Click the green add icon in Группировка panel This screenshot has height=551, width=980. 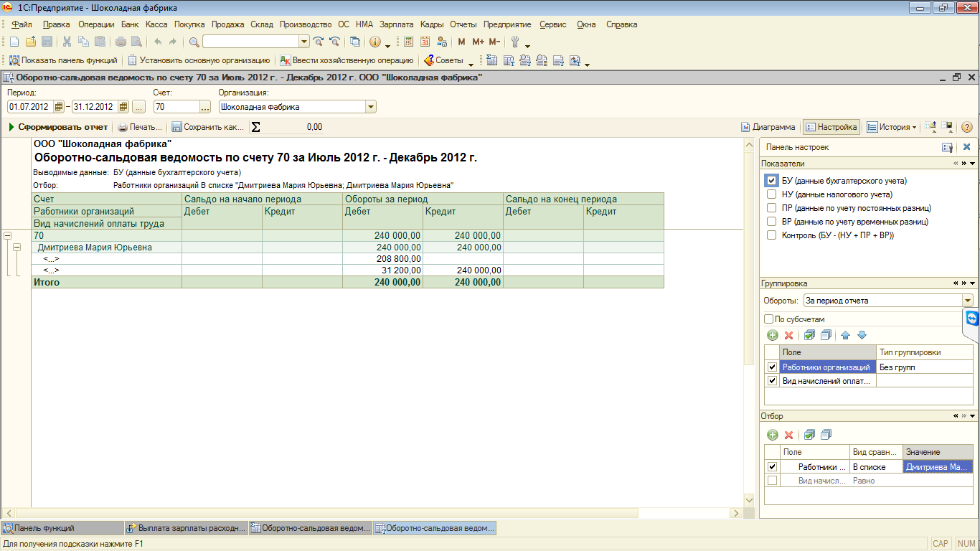(x=773, y=335)
